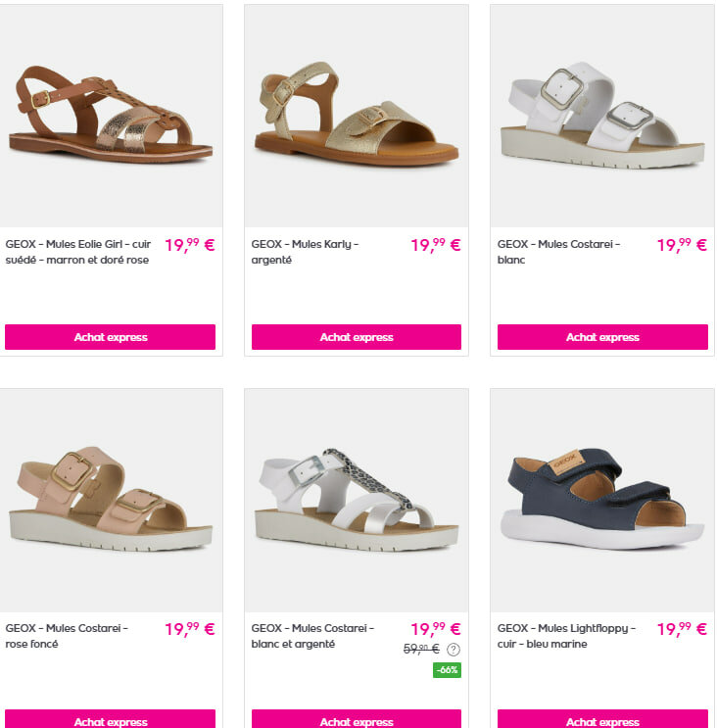Click the GEOX Mules Costarei blanc title
The width and height of the screenshot is (717, 728).
click(558, 252)
